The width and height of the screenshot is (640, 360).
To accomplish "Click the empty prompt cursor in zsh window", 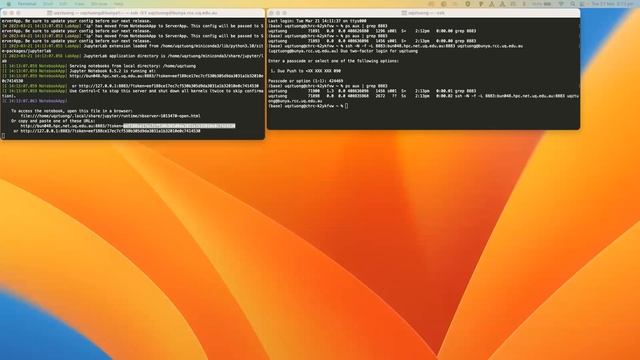I will tap(347, 106).
